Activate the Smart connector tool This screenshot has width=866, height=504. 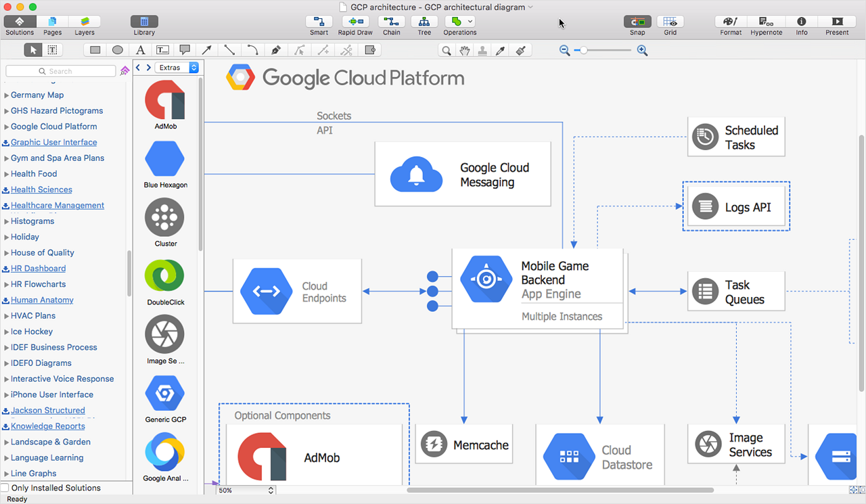319,22
